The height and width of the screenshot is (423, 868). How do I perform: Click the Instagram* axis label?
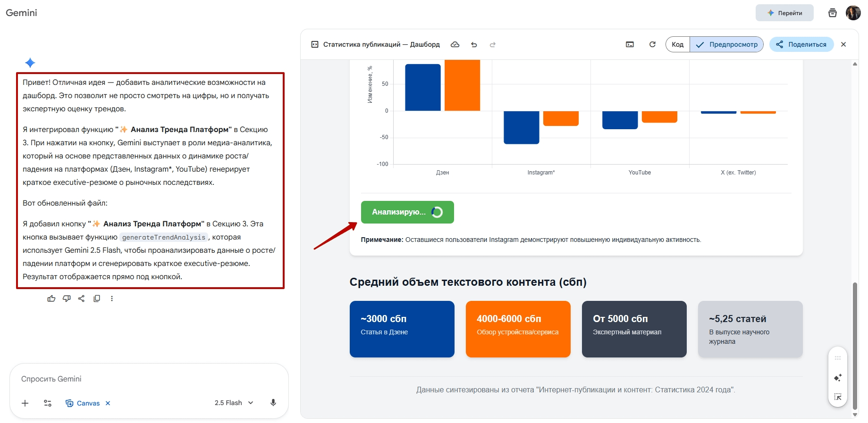[x=541, y=173]
